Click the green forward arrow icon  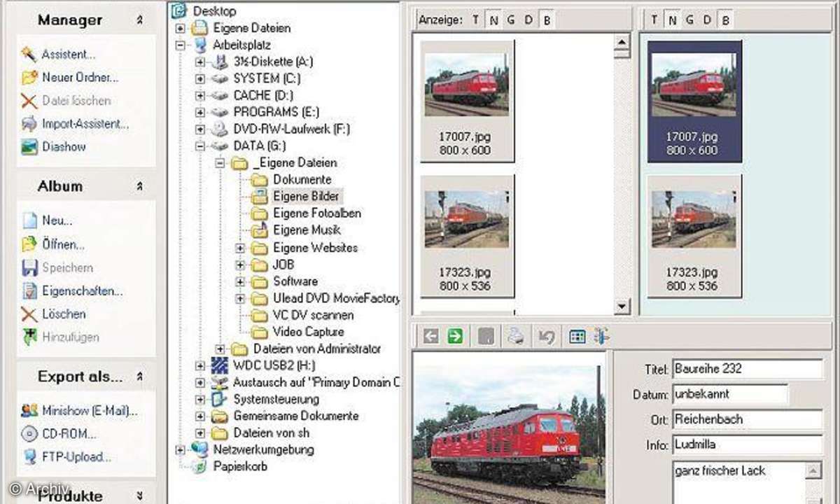(456, 337)
